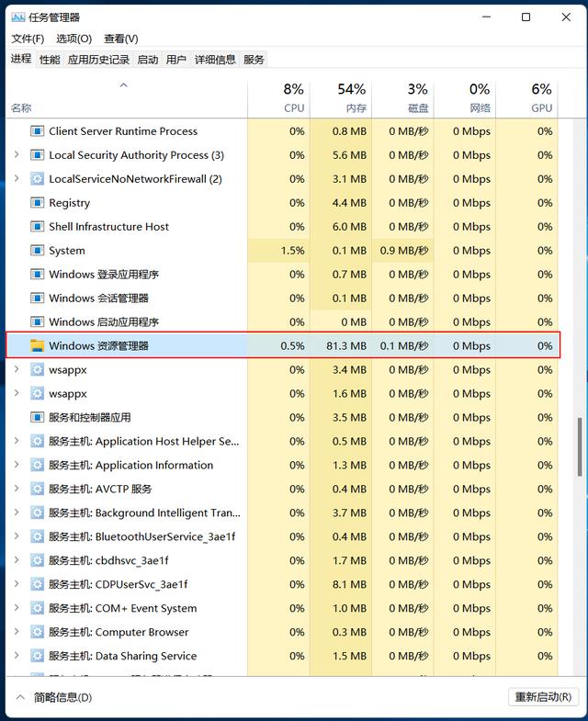Click CDPUserSvc_3ae1f gear icon
588x721 pixels.
coord(37,584)
